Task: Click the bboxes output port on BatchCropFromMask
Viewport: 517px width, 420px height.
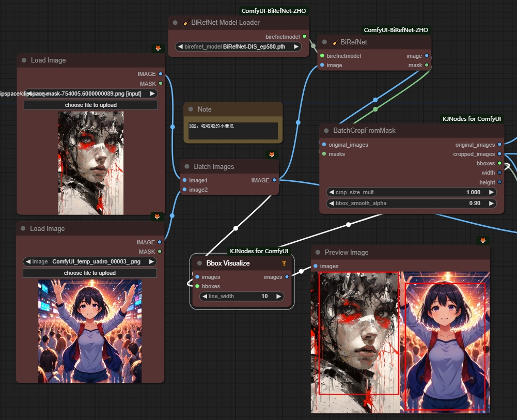Action: click(x=499, y=163)
